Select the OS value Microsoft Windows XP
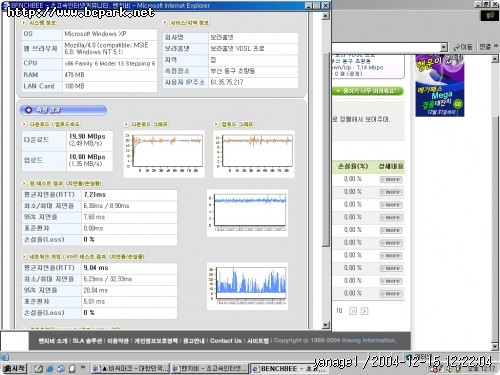The width and height of the screenshot is (500, 375). tap(95, 34)
